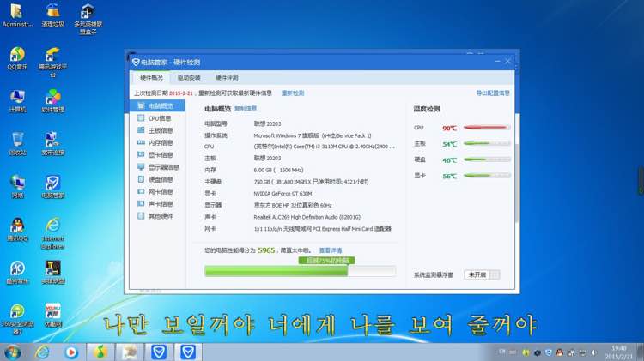Switch to the 驱动安装 tab
The height and width of the screenshot is (361, 644).
(189, 77)
